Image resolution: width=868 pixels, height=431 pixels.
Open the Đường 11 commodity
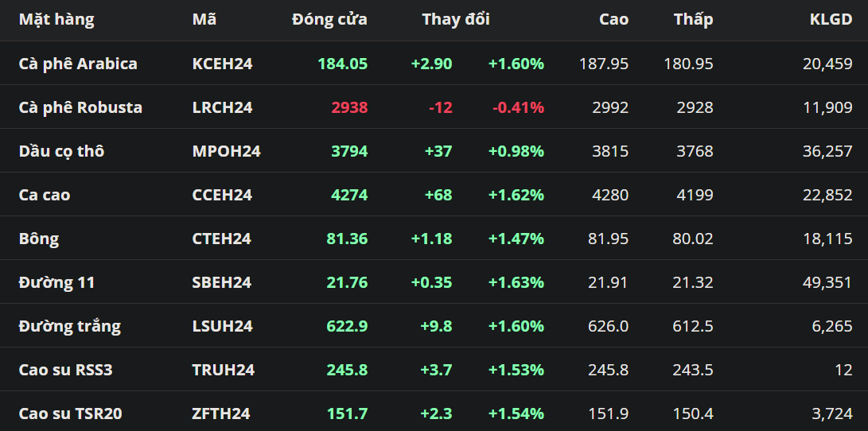tap(57, 282)
